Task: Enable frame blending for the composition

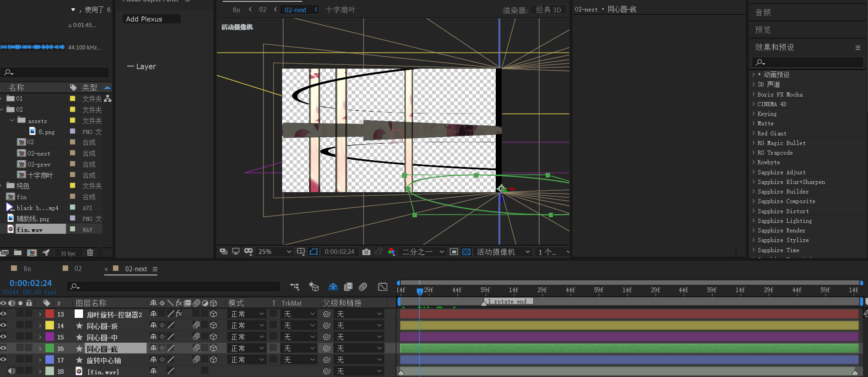Action: point(348,286)
